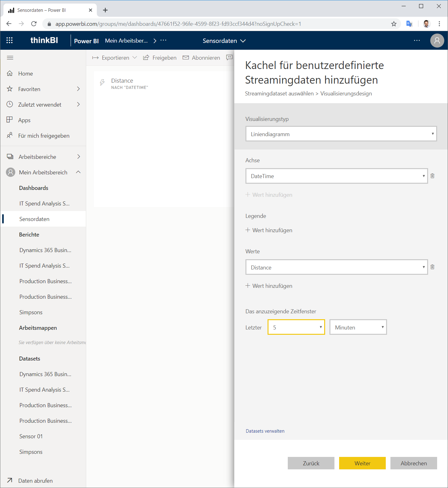Open the Letzter number value dropdown
The image size is (448, 488).
[x=296, y=327]
